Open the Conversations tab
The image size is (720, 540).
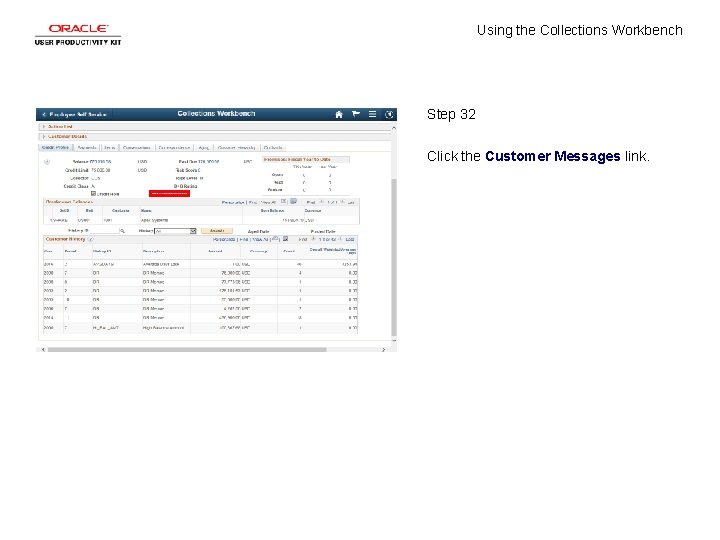(137, 147)
